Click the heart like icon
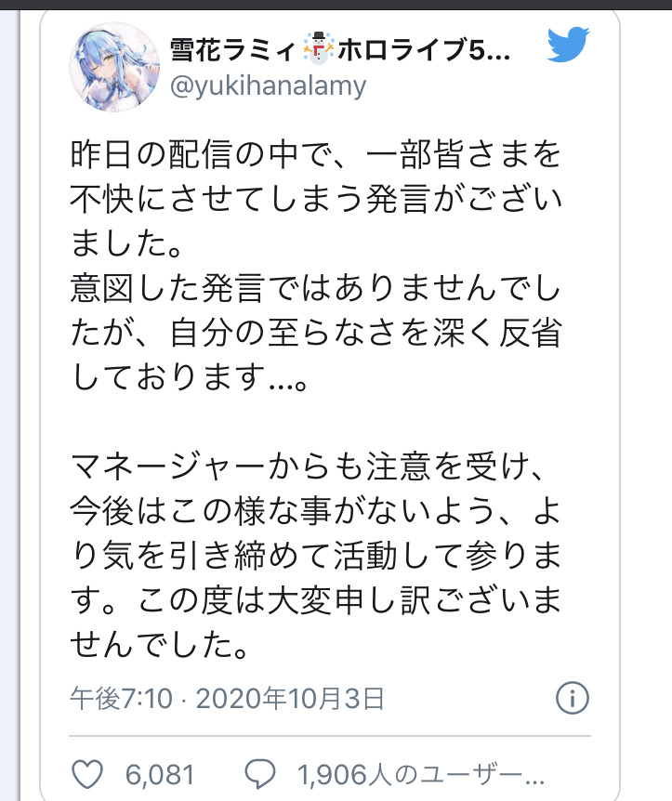Image resolution: width=672 pixels, height=801 pixels. click(86, 774)
